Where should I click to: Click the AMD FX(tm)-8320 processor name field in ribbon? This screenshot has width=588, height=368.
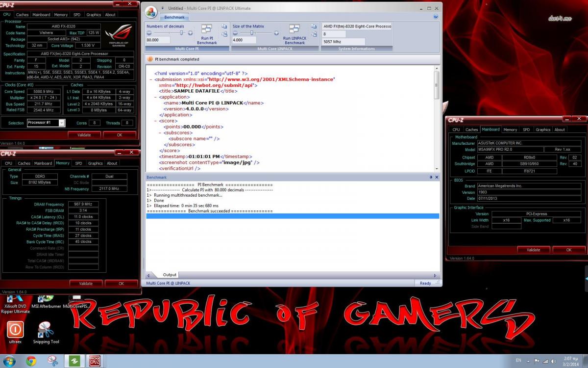(357, 26)
